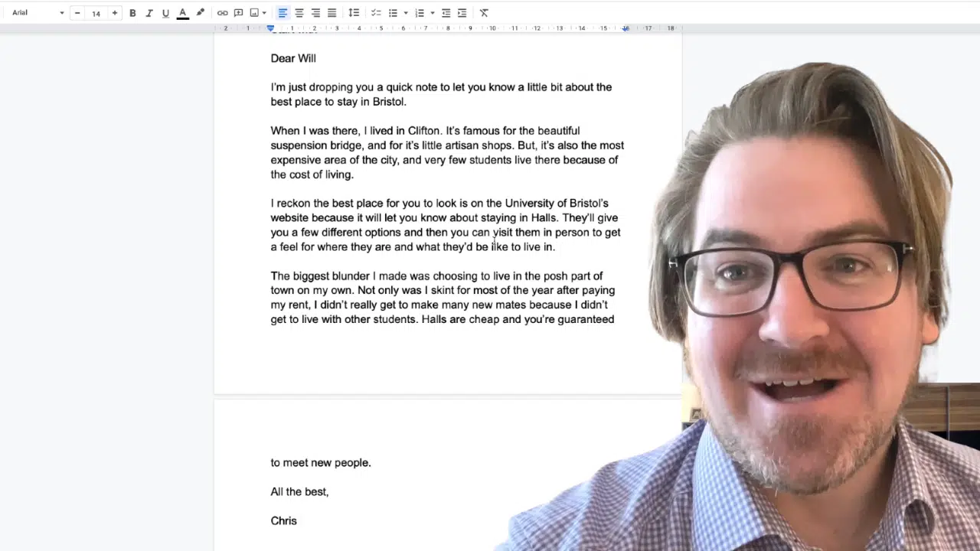Click the add comment icon
This screenshot has height=551, width=980.
(238, 13)
